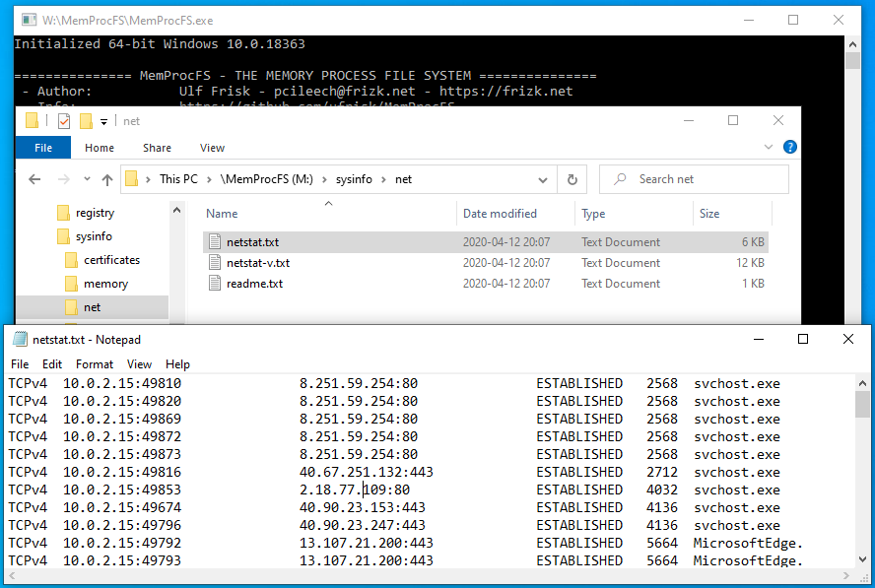Minimize the Explorer net window
The height and width of the screenshot is (588, 875).
pyautogui.click(x=689, y=120)
